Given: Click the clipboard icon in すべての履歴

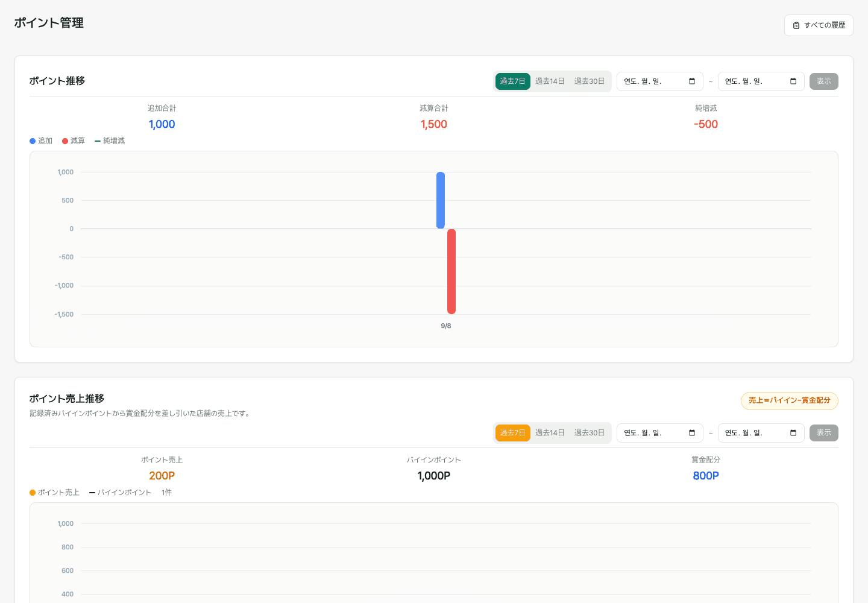Looking at the screenshot, I should coord(796,25).
